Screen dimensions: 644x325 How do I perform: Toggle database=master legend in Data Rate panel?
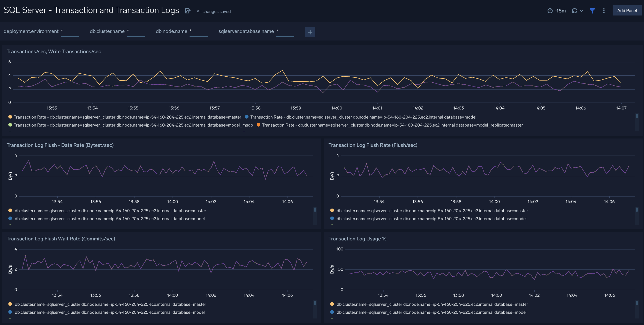pos(107,211)
